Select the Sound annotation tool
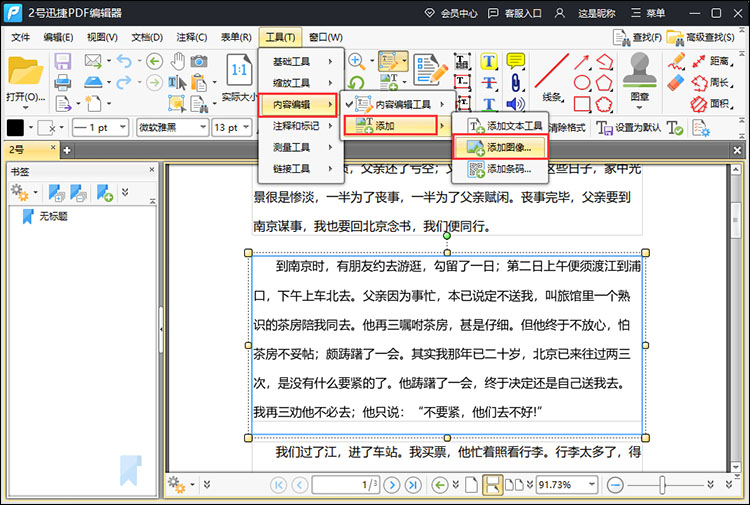The height and width of the screenshot is (505, 750). [515, 104]
